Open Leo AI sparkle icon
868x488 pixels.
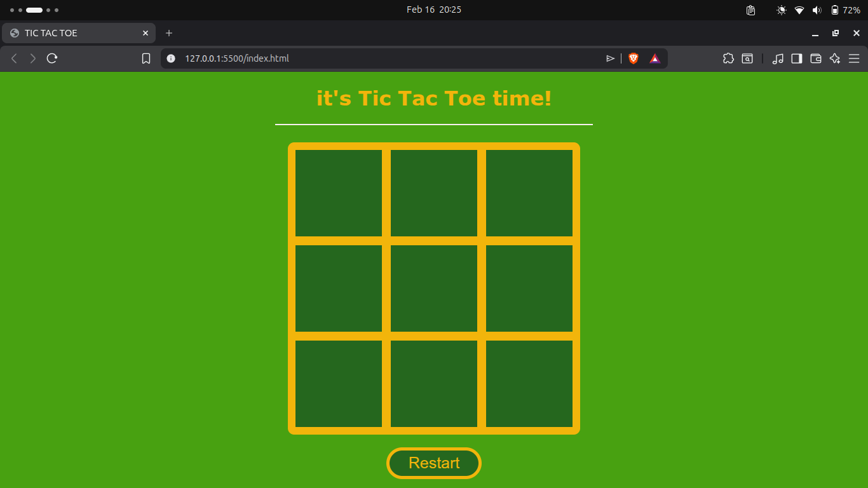pos(835,58)
